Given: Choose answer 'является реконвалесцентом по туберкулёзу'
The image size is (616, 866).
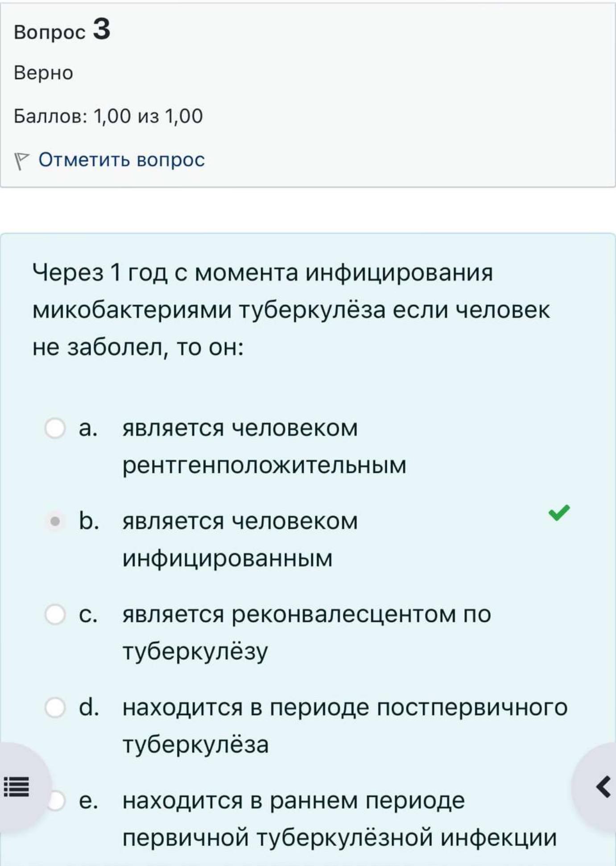Looking at the screenshot, I should [306, 633].
